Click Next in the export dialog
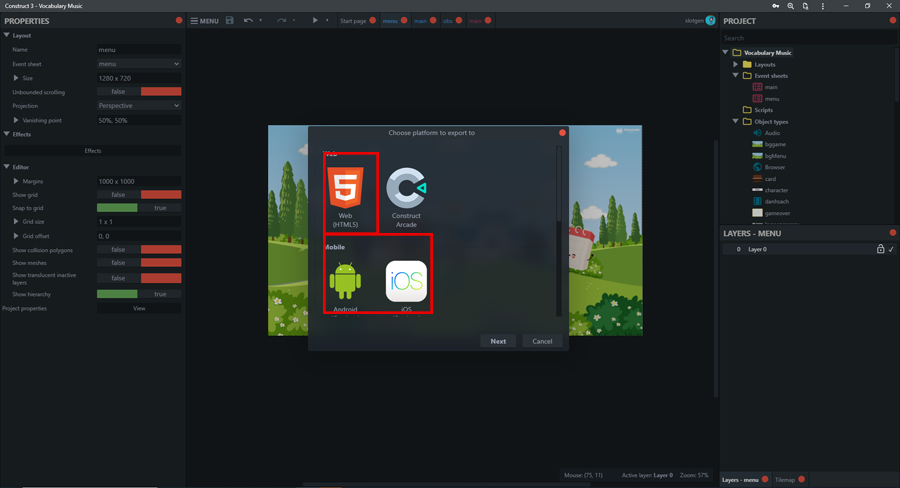 coord(498,341)
